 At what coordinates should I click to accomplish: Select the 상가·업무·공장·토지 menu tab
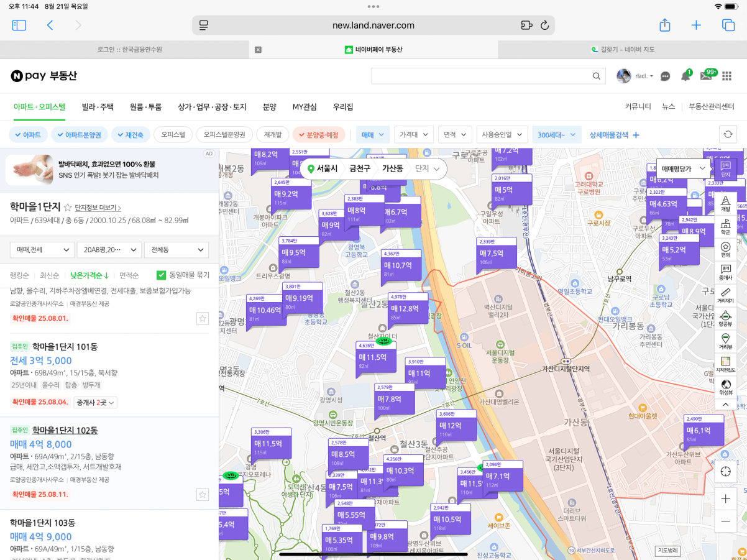(212, 107)
